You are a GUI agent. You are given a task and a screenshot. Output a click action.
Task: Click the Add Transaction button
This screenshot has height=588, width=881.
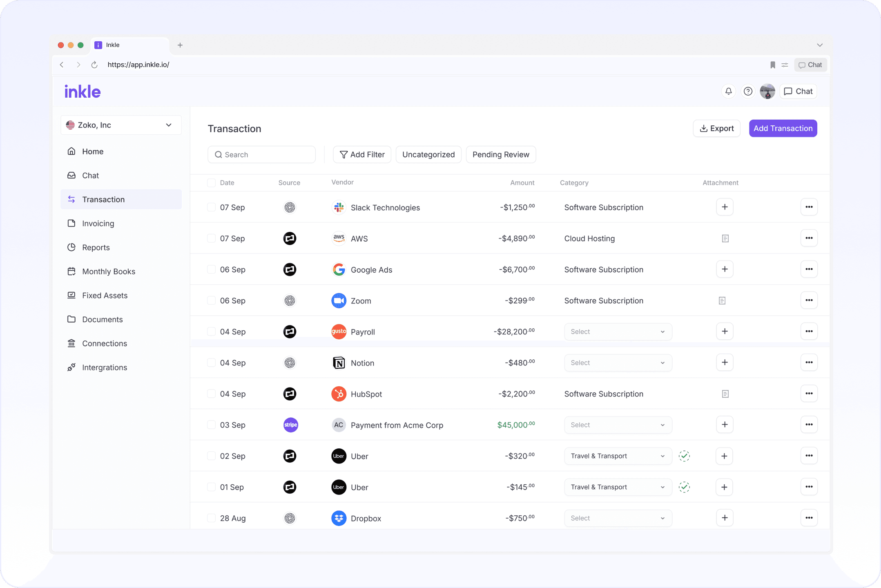pyautogui.click(x=783, y=128)
